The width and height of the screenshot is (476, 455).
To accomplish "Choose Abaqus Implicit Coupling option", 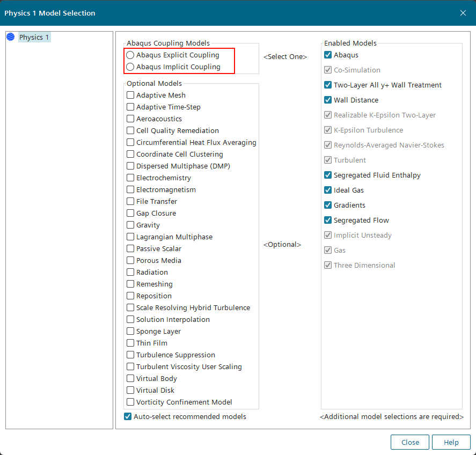I will [130, 67].
